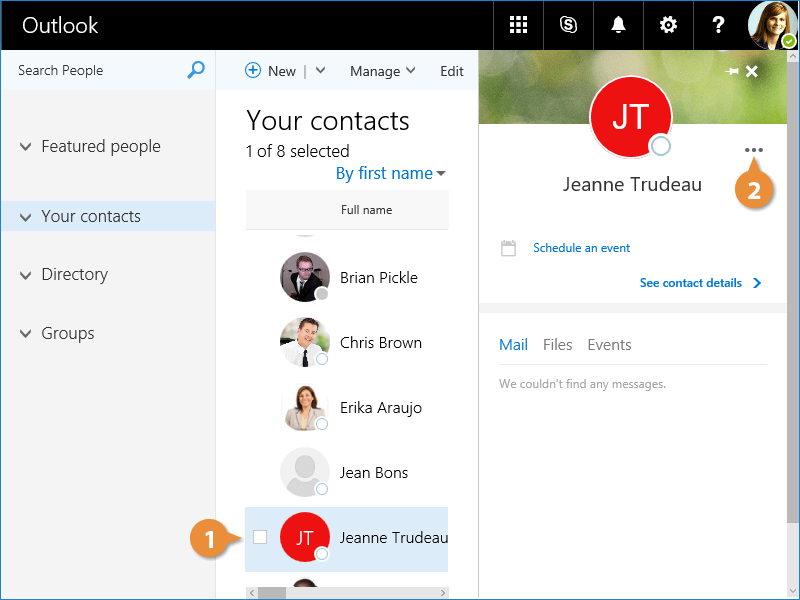This screenshot has height=600, width=800.
Task: Click the See contact details link
Action: point(699,283)
